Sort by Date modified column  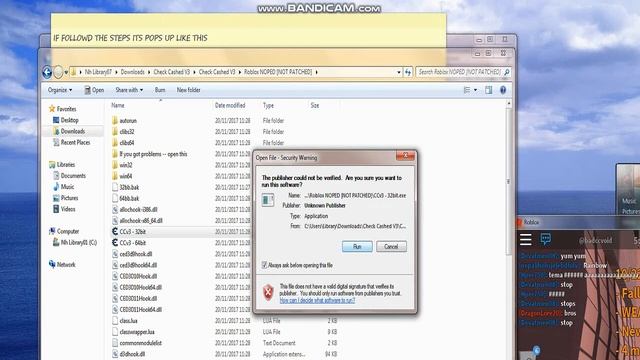click(230, 105)
